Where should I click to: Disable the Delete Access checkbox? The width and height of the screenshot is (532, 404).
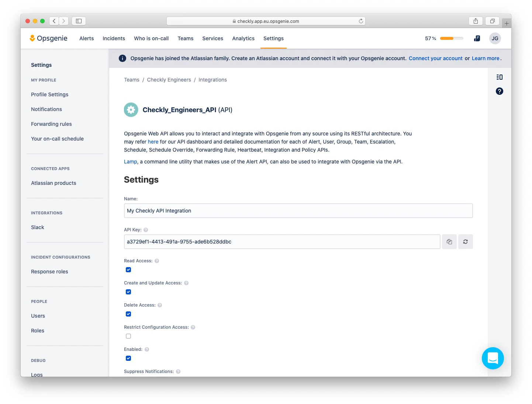click(128, 314)
